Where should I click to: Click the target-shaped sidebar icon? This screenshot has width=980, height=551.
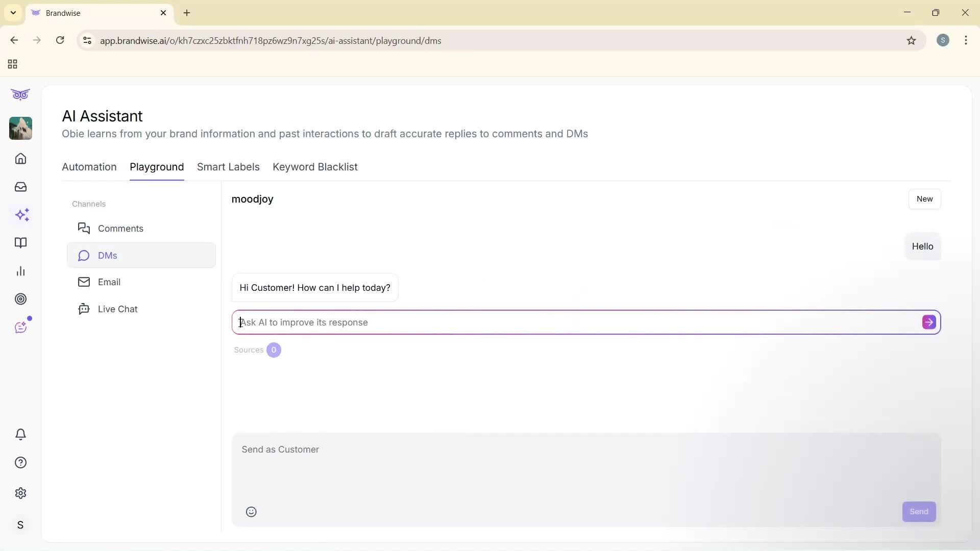coord(20,299)
